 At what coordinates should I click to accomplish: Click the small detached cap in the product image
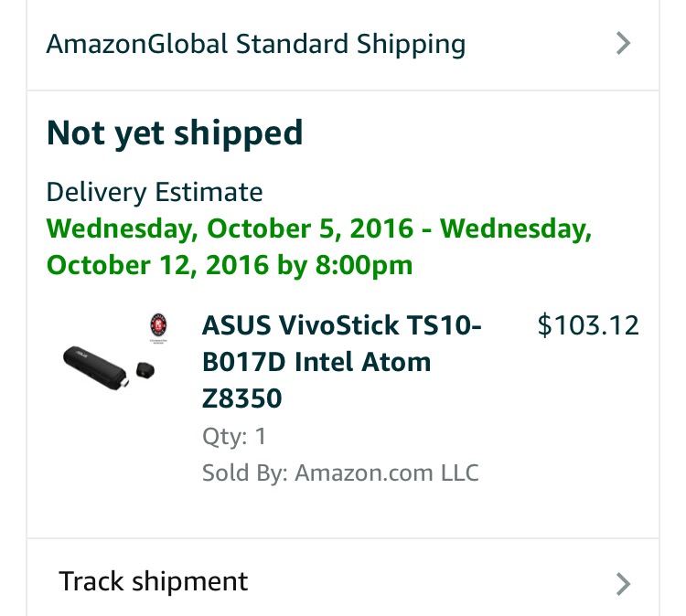[145, 368]
